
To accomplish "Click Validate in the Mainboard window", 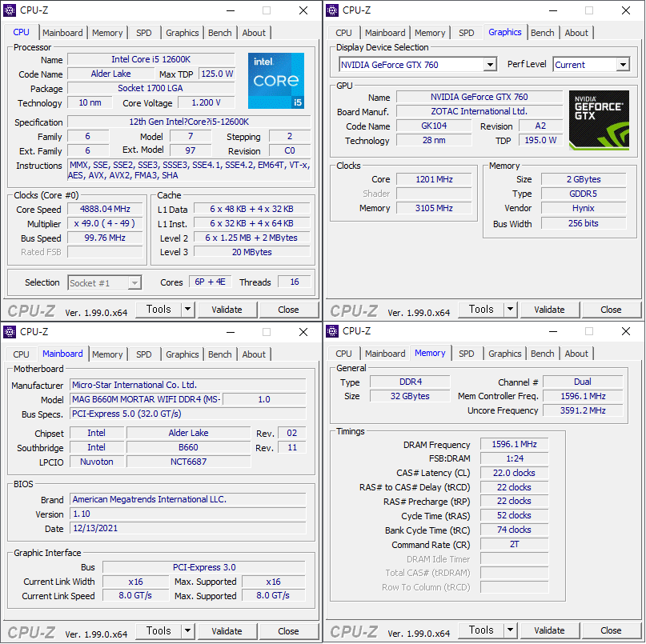I will (x=227, y=631).
